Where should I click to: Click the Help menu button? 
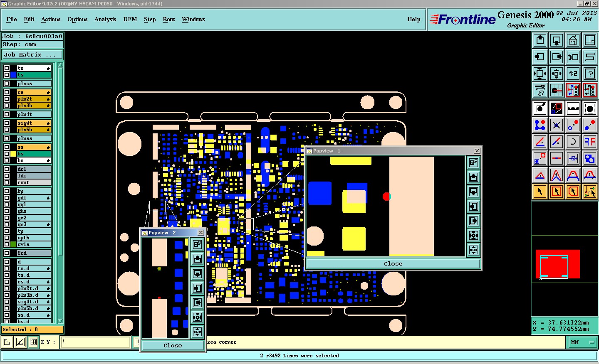(414, 20)
